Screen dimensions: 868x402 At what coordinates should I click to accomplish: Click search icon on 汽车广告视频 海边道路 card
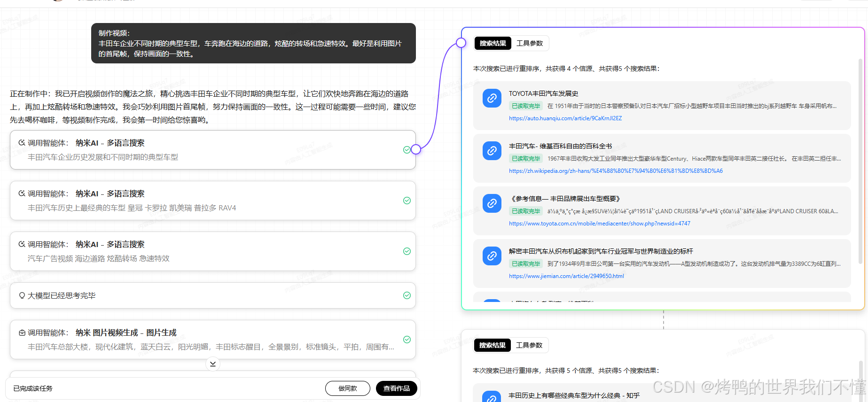tap(22, 244)
